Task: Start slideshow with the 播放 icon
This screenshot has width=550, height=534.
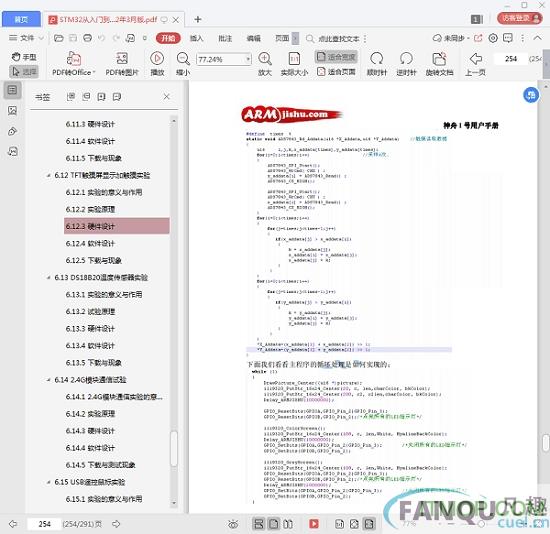Action: [x=157, y=64]
